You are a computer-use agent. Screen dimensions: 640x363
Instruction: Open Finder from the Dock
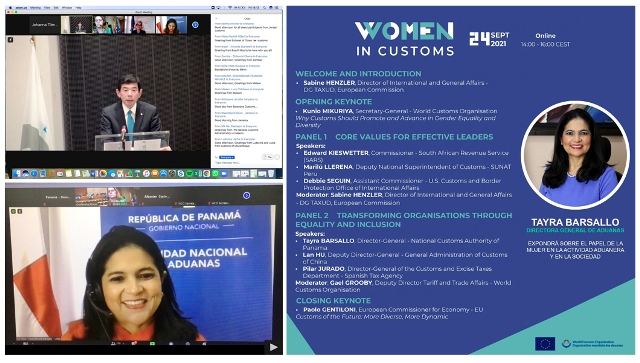click(16, 174)
